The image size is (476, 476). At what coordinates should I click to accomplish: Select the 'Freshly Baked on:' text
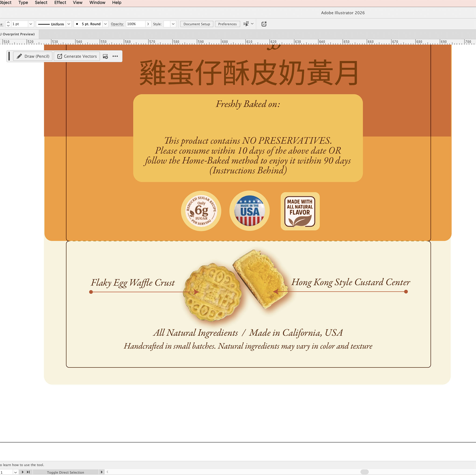248,104
